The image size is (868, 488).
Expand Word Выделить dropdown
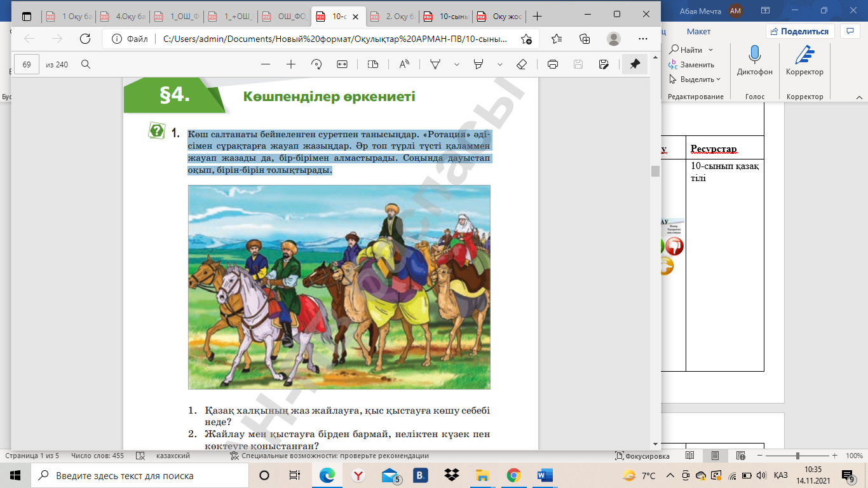[719, 79]
